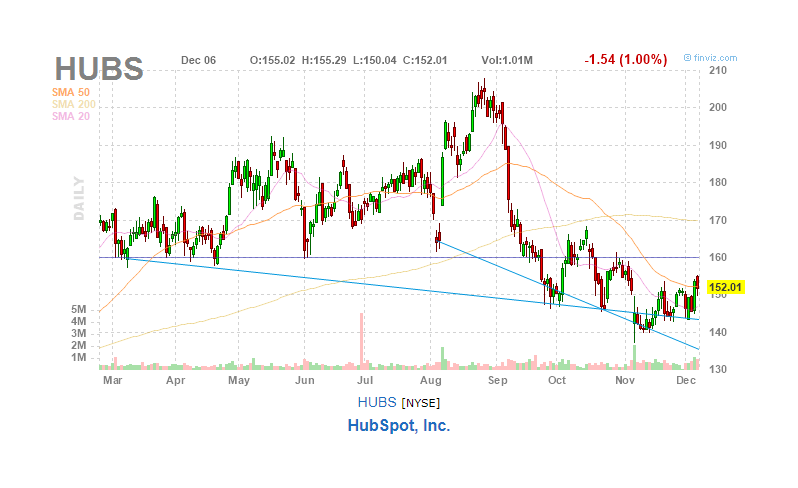Click the 160 price axis label
This screenshot has width=798, height=488.
pos(718,257)
